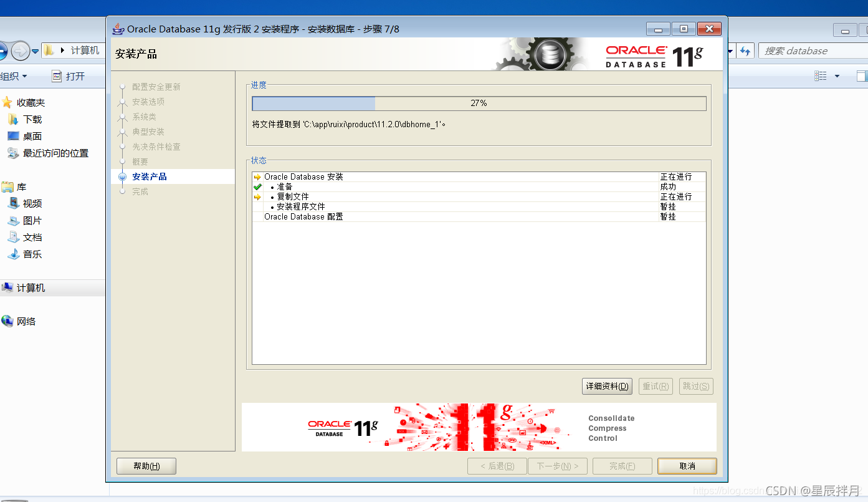Open 桌面 in Explorer sidebar
This screenshot has height=502, width=868.
pos(32,137)
